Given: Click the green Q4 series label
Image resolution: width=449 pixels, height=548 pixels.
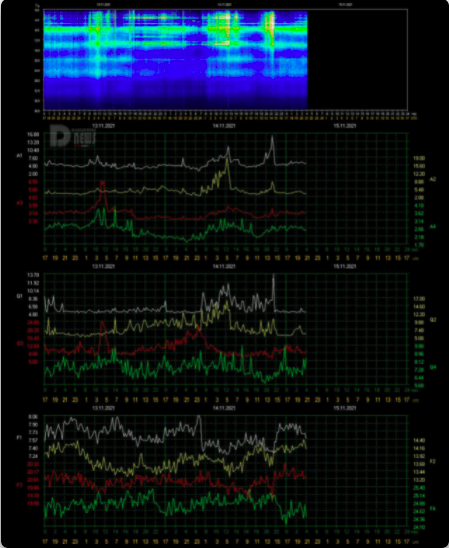Looking at the screenshot, I should 433,367.
